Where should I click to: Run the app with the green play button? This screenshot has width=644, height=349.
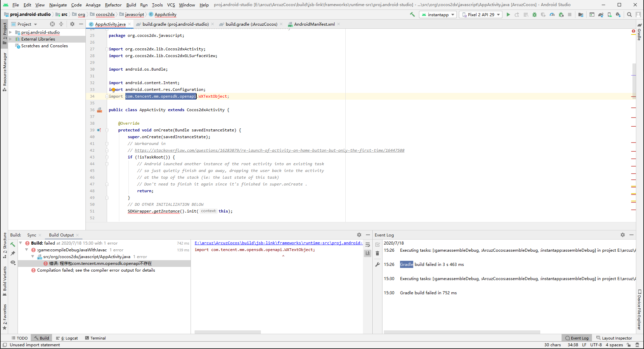[x=508, y=15]
